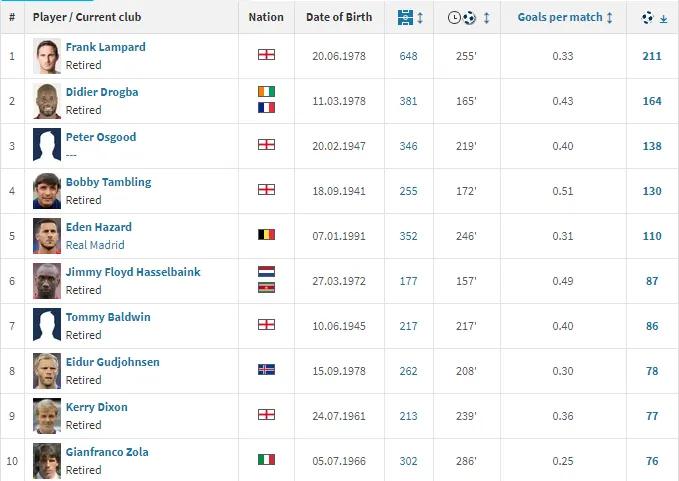Screen dimensions: 679x481
Task: Click the sort arrows right of the clock icon
Action: [x=486, y=17]
